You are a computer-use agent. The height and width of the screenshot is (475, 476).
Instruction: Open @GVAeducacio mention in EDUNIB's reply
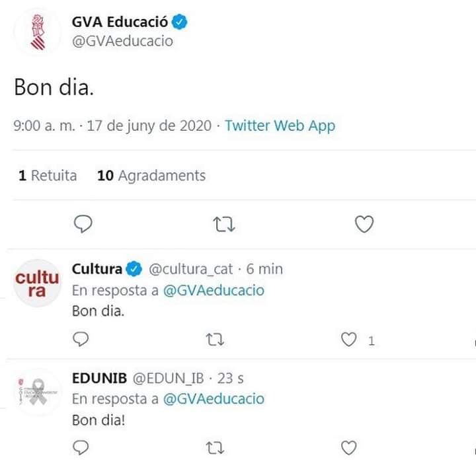click(x=214, y=399)
